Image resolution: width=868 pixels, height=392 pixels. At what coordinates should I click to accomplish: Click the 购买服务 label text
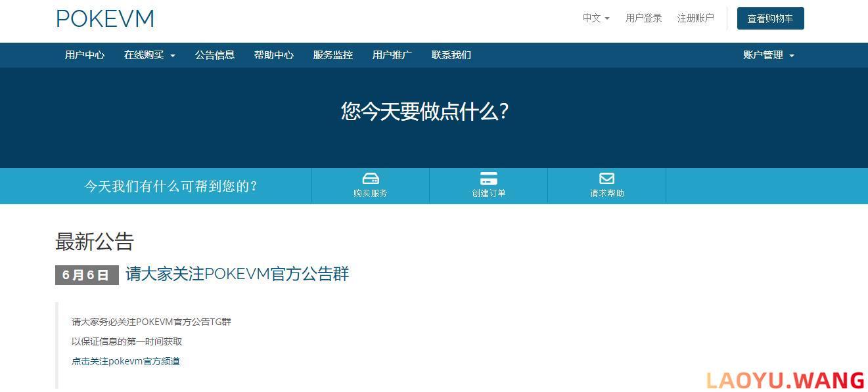(371, 193)
